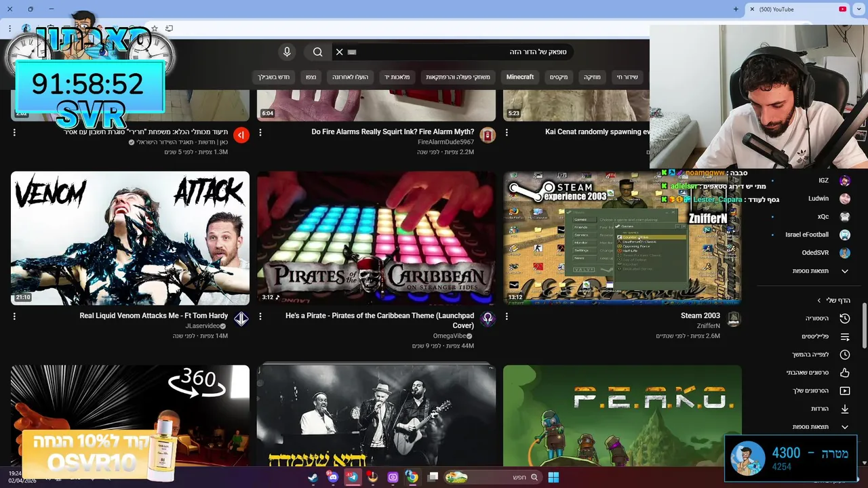Open Telegram from the taskbar
868x488 pixels.
point(352,477)
